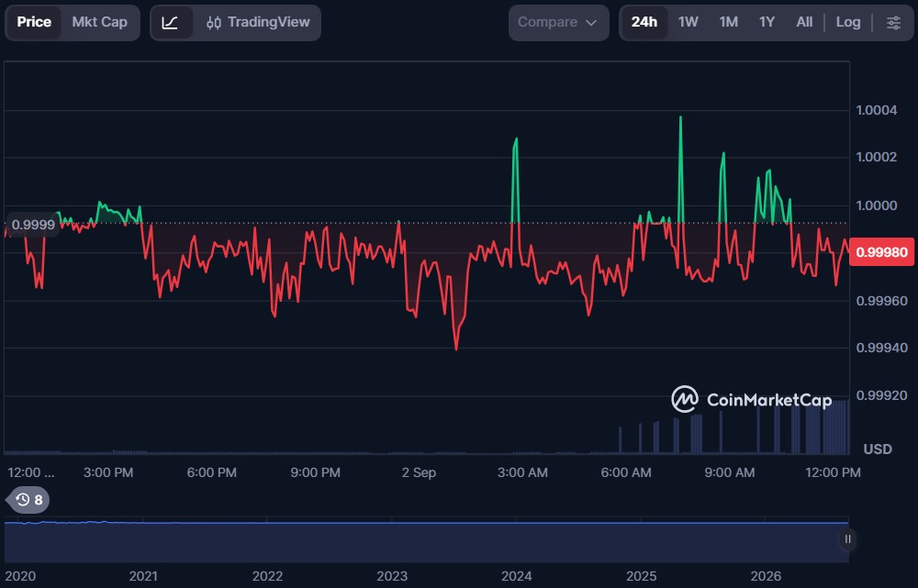
Task: Open chart settings sliders icon
Action: [893, 23]
